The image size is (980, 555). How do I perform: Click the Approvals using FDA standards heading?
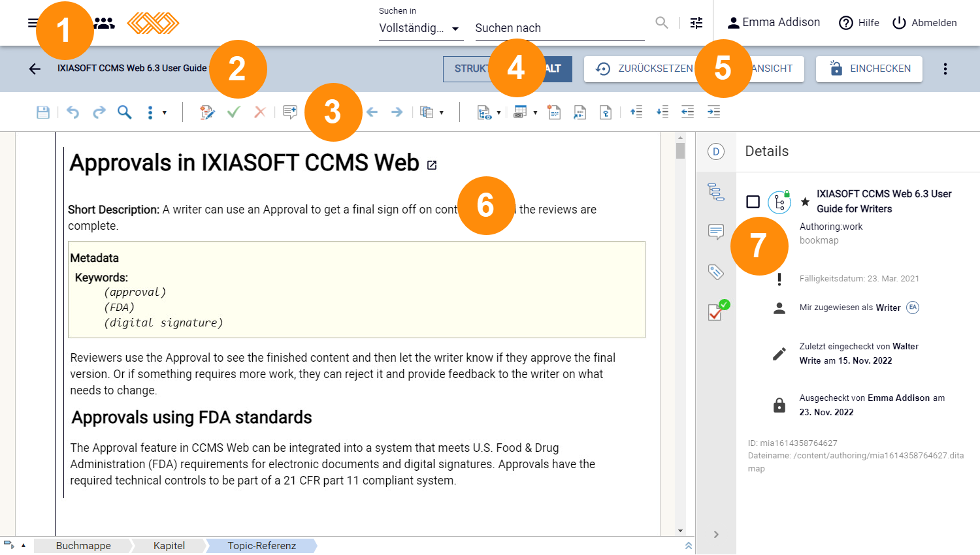pyautogui.click(x=191, y=418)
